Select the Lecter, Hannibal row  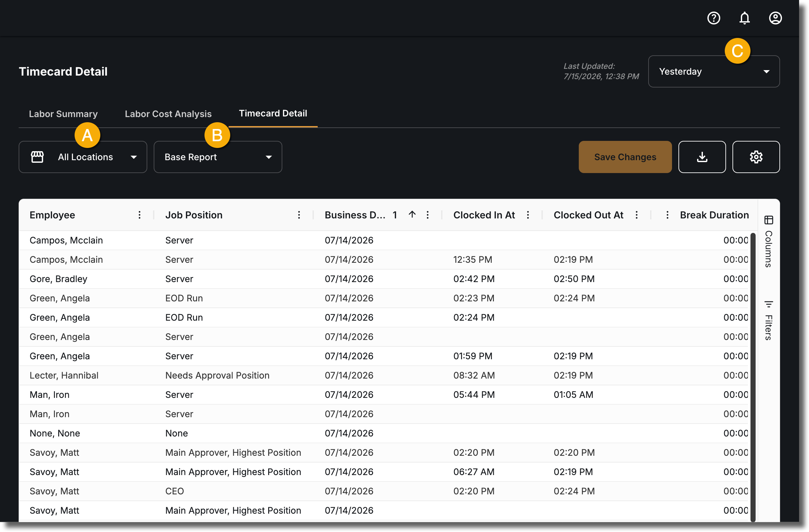(x=385, y=375)
